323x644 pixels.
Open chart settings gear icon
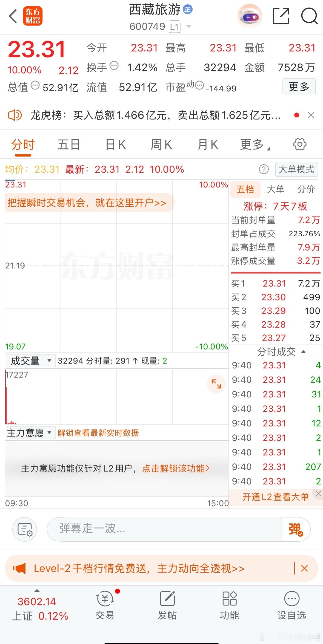(300, 144)
